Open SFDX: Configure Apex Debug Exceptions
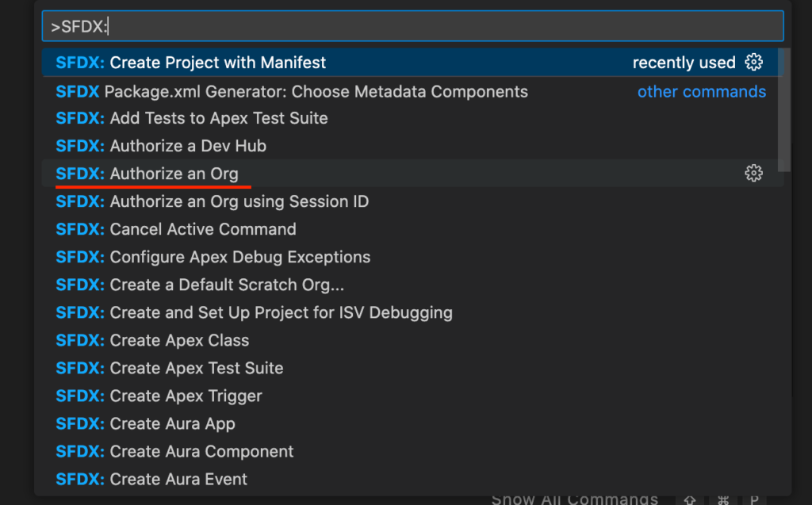The image size is (812, 505). [x=213, y=257]
